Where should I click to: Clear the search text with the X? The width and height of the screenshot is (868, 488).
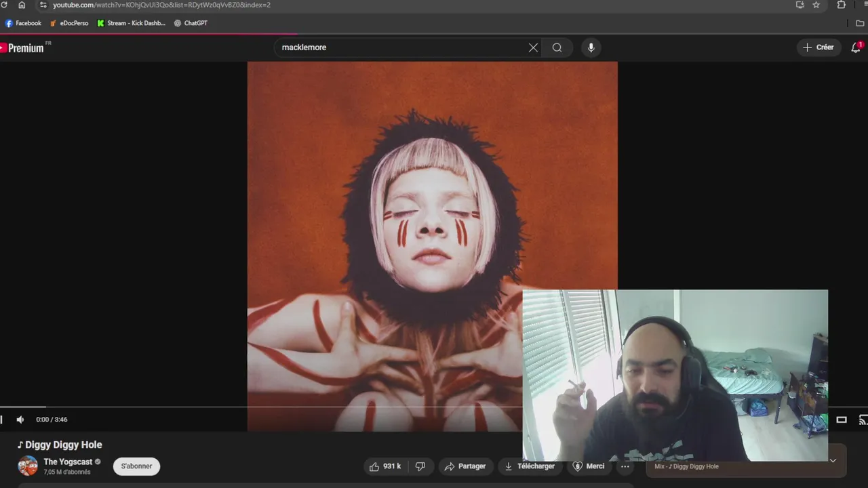[533, 47]
